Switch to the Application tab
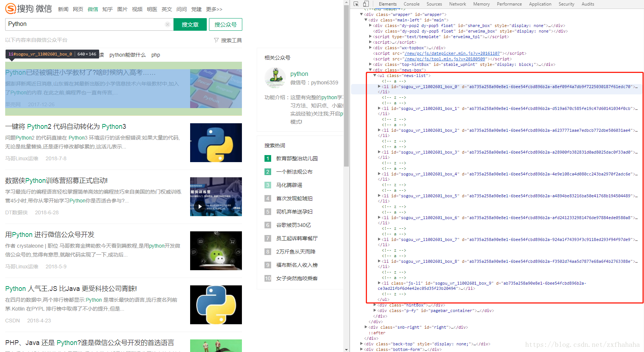This screenshot has height=352, width=644. coord(540,4)
